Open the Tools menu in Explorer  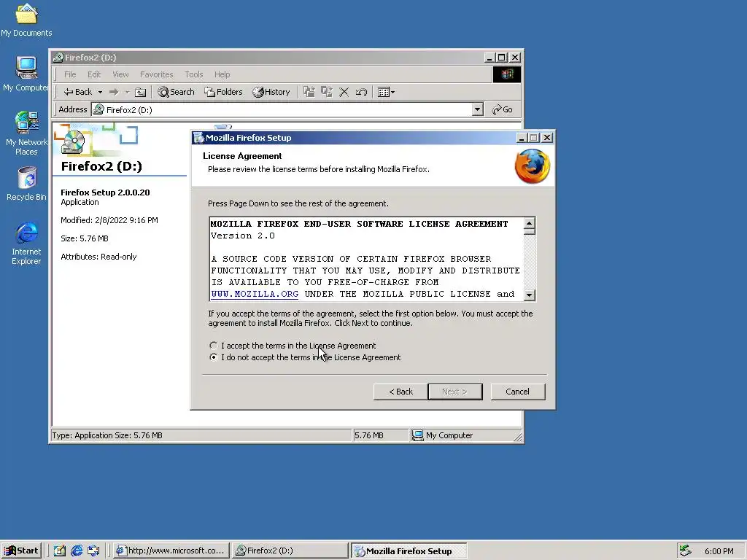click(194, 74)
